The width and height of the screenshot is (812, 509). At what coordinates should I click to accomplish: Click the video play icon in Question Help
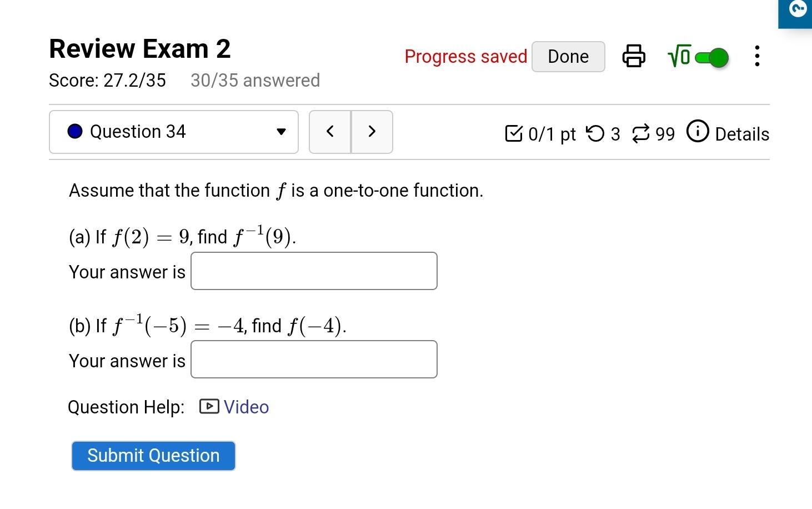point(209,407)
